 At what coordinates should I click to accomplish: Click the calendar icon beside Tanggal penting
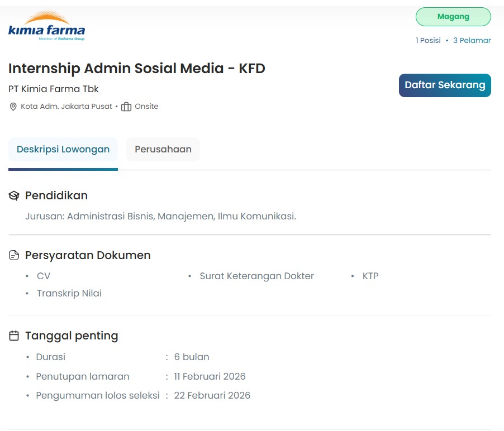click(15, 336)
